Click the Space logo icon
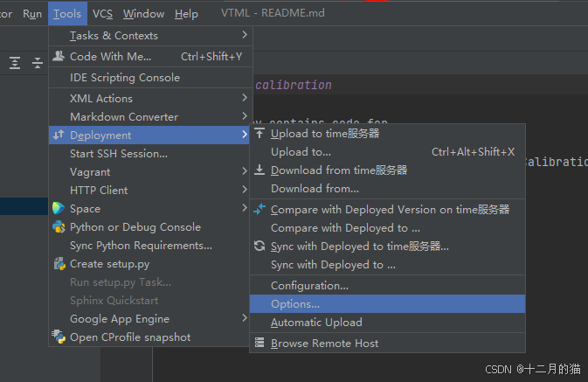Screen dimensions: 588x382 coord(59,208)
